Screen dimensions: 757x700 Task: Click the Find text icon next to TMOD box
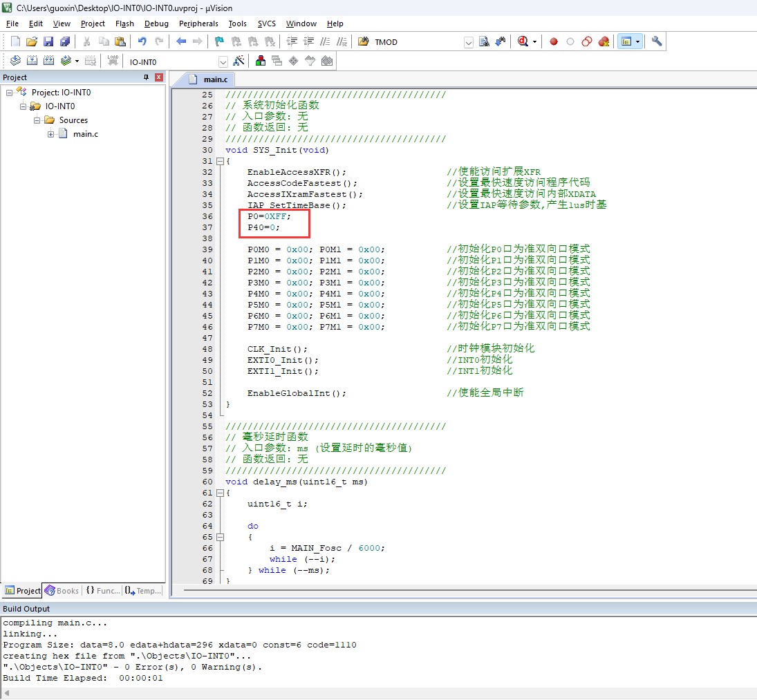pyautogui.click(x=484, y=41)
